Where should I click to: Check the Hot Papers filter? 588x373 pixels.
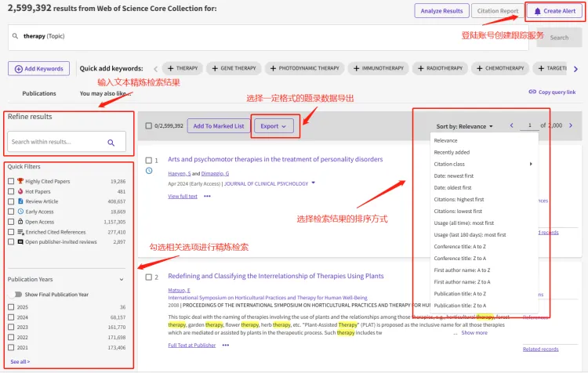coord(11,191)
